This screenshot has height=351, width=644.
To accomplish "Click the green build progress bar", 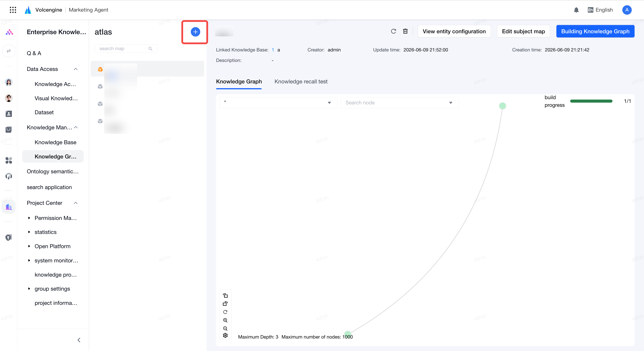I will click(x=591, y=101).
